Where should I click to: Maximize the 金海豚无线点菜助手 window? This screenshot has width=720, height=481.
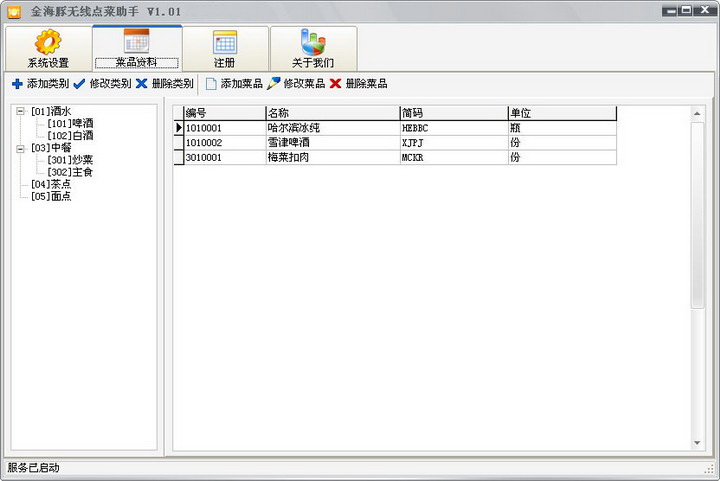(686, 10)
